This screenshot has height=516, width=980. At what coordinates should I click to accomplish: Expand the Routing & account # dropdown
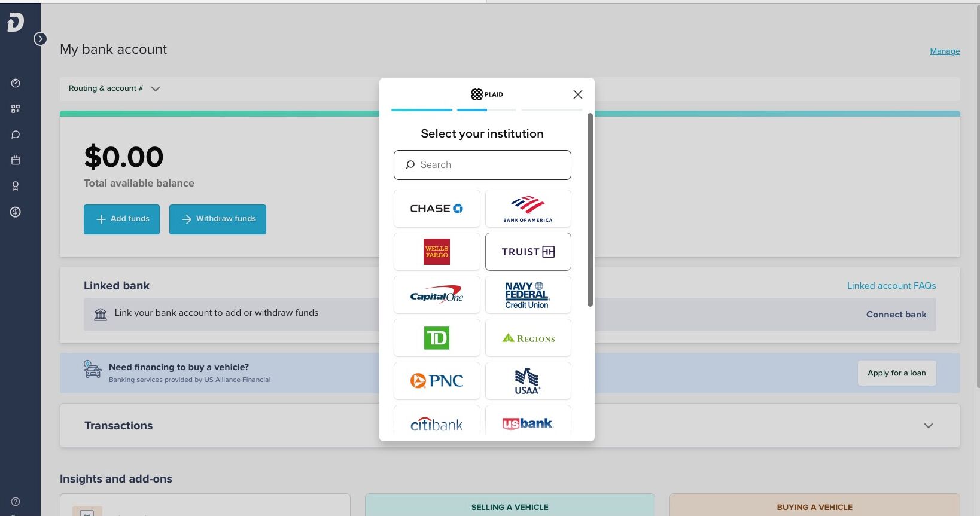click(x=114, y=88)
